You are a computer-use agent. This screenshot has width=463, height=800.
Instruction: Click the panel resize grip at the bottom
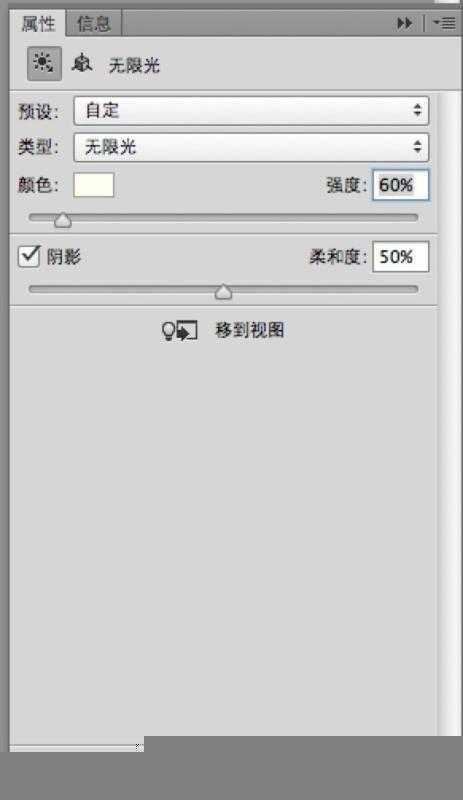(x=139, y=747)
